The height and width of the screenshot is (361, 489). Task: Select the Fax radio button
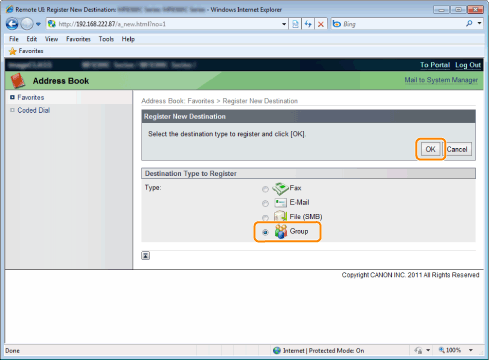265,189
